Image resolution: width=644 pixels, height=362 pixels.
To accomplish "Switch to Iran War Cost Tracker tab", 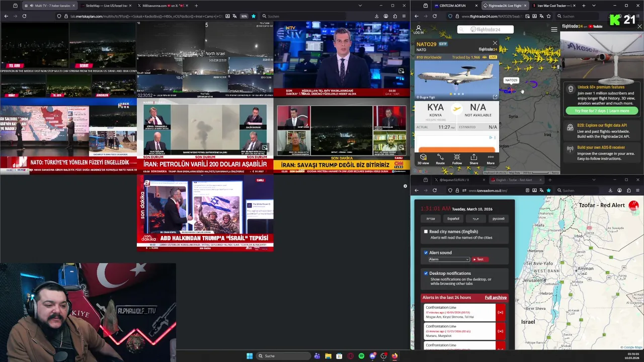I will (553, 6).
